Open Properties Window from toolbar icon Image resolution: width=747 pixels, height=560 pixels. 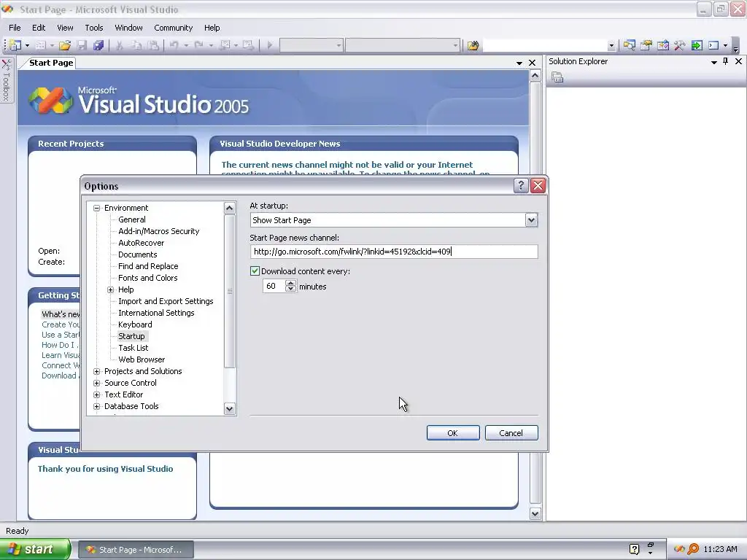pyautogui.click(x=646, y=45)
